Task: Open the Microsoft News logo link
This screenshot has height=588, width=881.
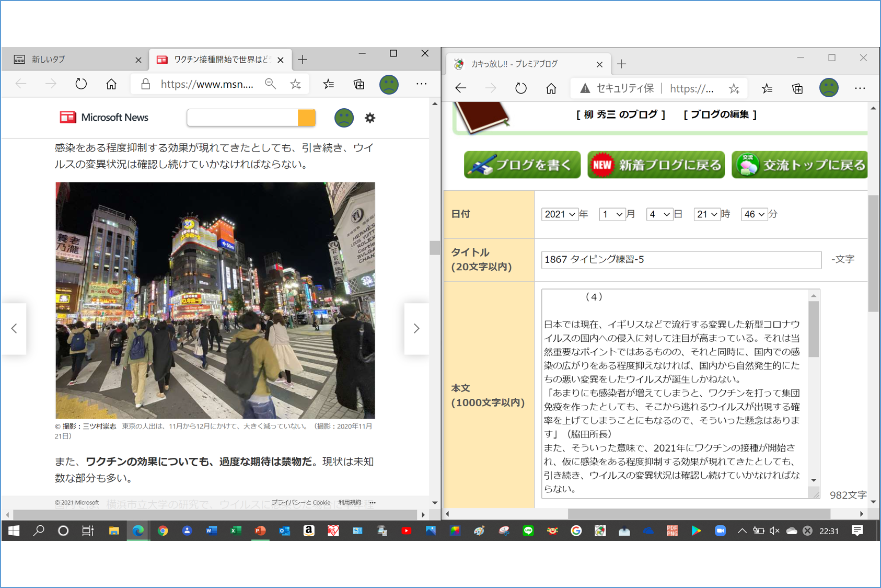Action: point(104,118)
